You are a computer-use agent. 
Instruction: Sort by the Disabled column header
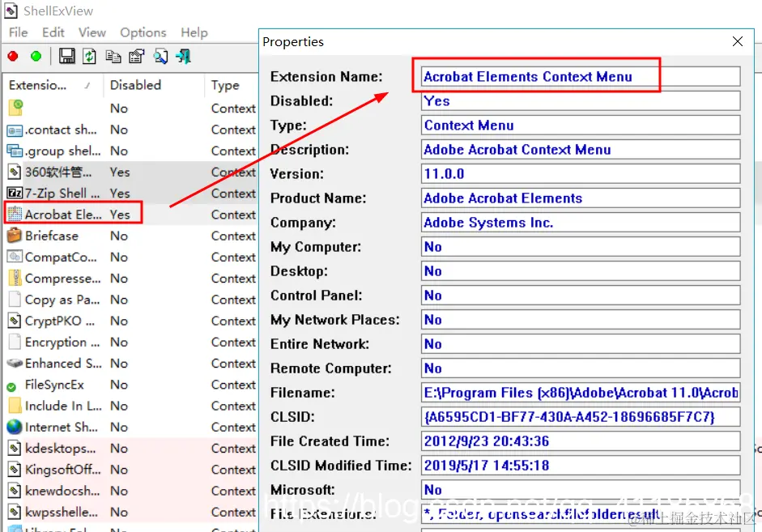(x=153, y=85)
